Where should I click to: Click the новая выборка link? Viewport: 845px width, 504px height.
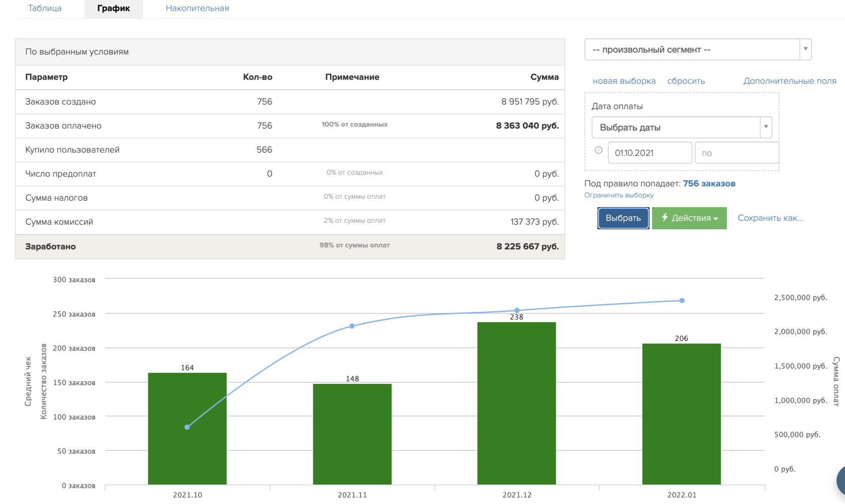coord(624,81)
